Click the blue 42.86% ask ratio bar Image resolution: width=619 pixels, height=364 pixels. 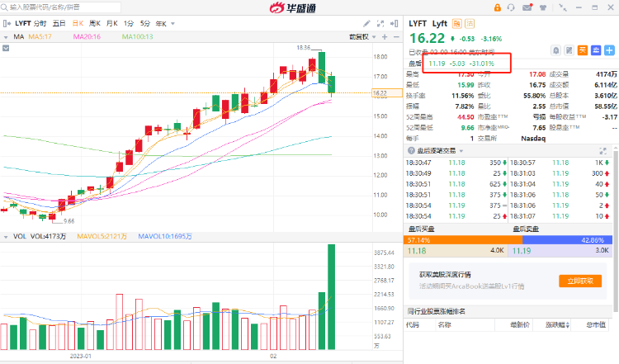point(567,240)
